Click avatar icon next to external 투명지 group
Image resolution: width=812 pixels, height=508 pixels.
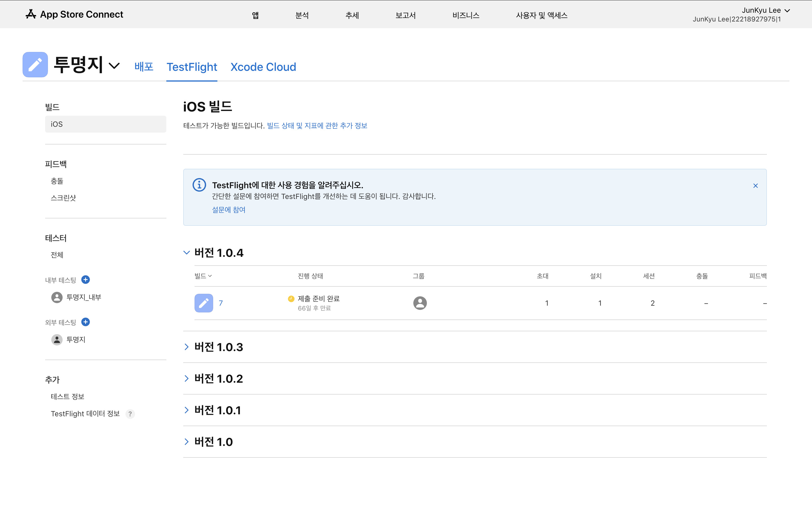pyautogui.click(x=57, y=340)
